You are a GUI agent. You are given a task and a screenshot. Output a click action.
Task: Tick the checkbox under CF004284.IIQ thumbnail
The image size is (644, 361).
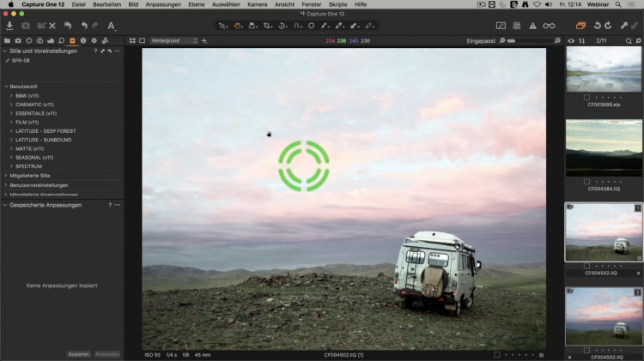586,181
